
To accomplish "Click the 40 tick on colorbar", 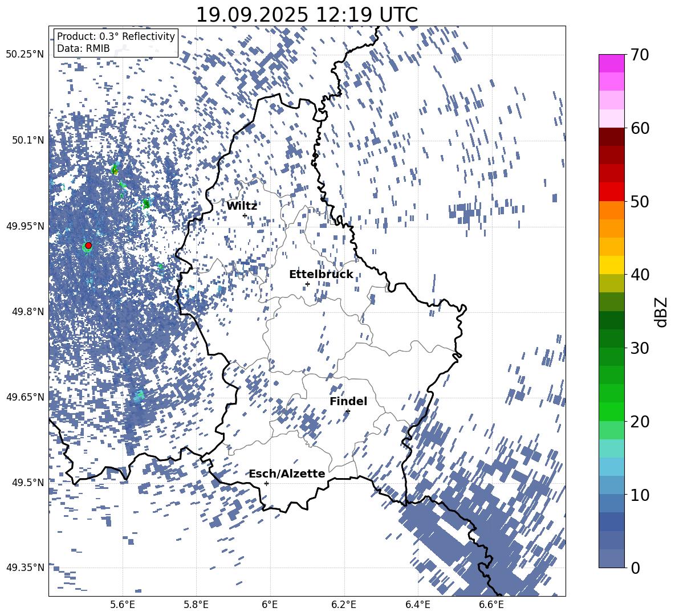I will [640, 275].
